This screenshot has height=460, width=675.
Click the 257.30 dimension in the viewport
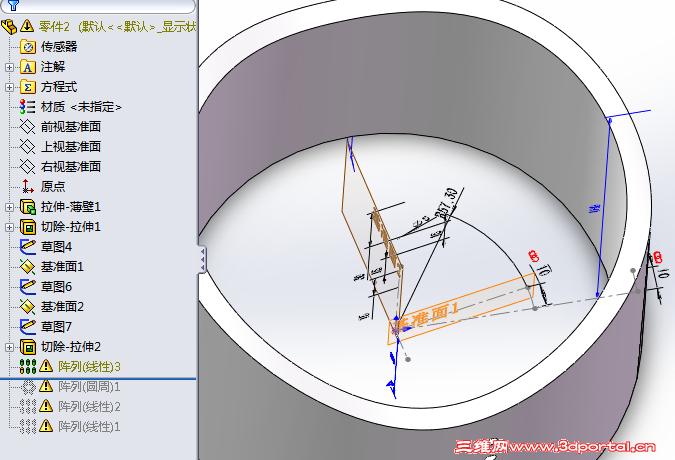(x=446, y=202)
